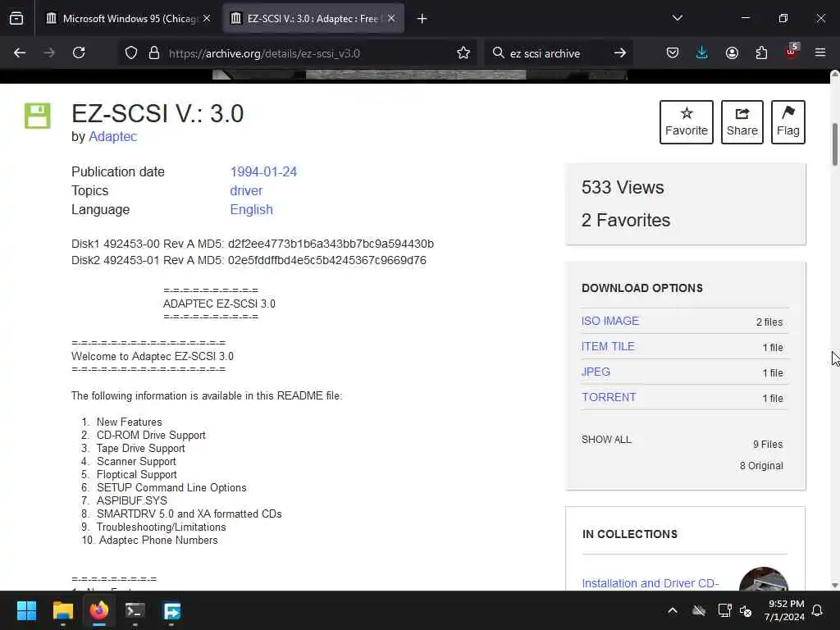Download TORRENT file

(x=609, y=398)
